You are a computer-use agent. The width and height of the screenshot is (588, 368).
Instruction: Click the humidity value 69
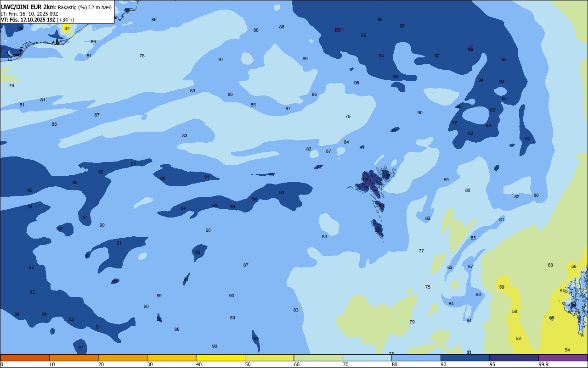coord(552,318)
